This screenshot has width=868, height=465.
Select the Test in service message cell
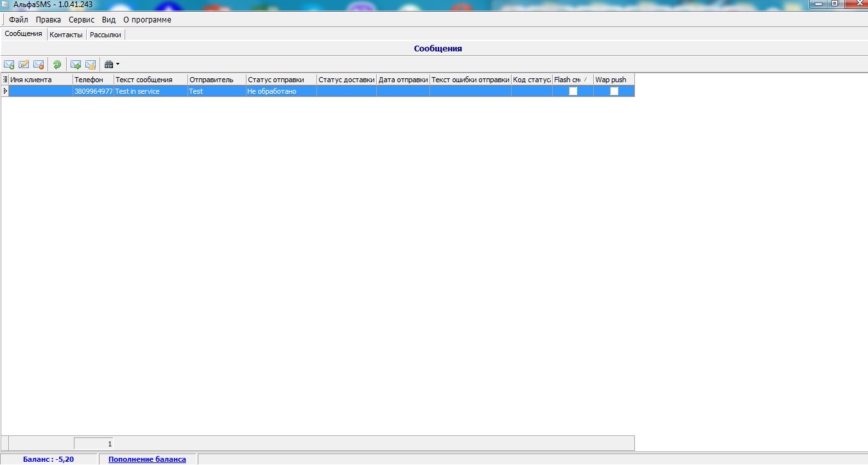coord(150,91)
